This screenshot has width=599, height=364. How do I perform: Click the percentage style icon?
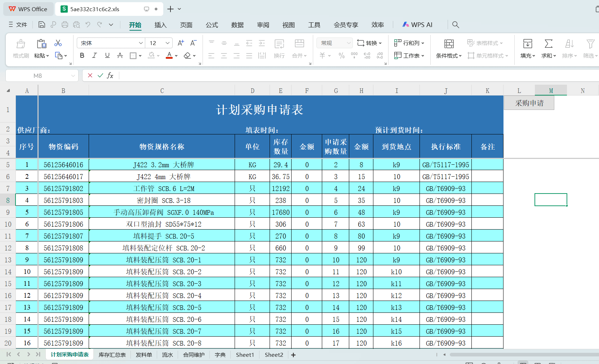pyautogui.click(x=341, y=56)
